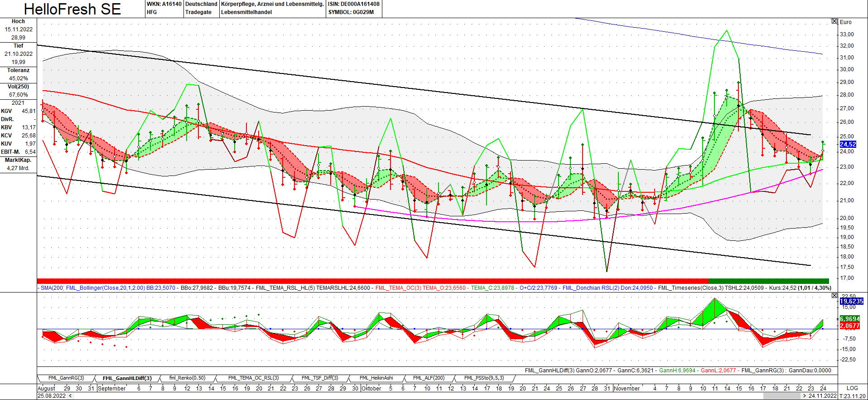Switch to the FML_GannRG(3) tab
This screenshot has width=868, height=400.
(66, 378)
